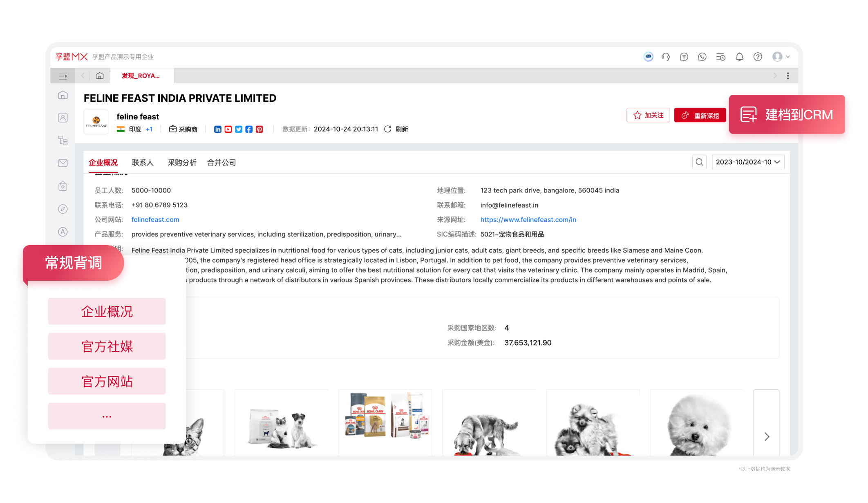Select the Home icon in the left sidebar
This screenshot has width=868, height=503.
(63, 94)
